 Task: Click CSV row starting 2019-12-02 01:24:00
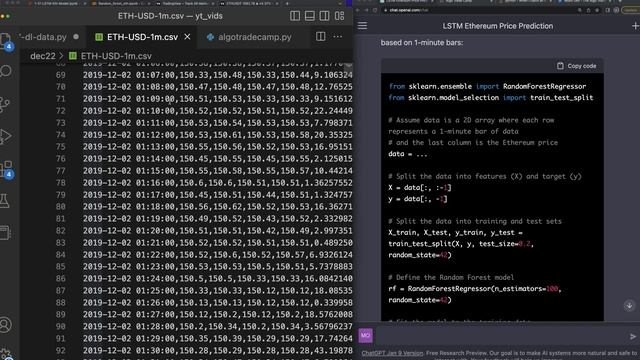click(x=218, y=278)
